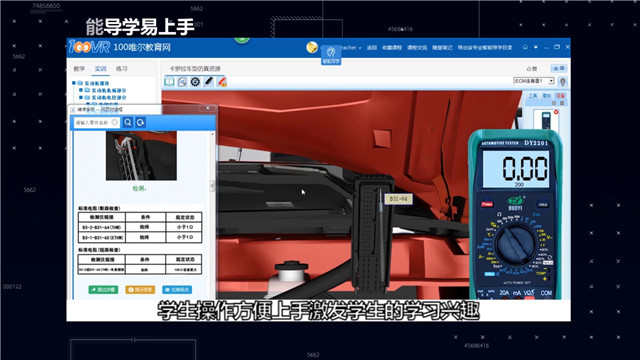Switch to the 练习 tab
Image resolution: width=640 pixels, height=360 pixels.
[x=122, y=69]
